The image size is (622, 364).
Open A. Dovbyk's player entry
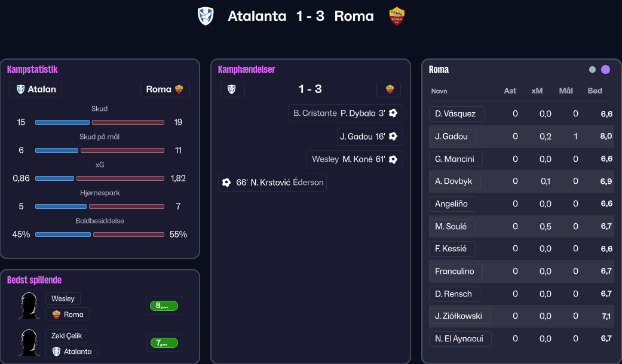click(x=454, y=181)
